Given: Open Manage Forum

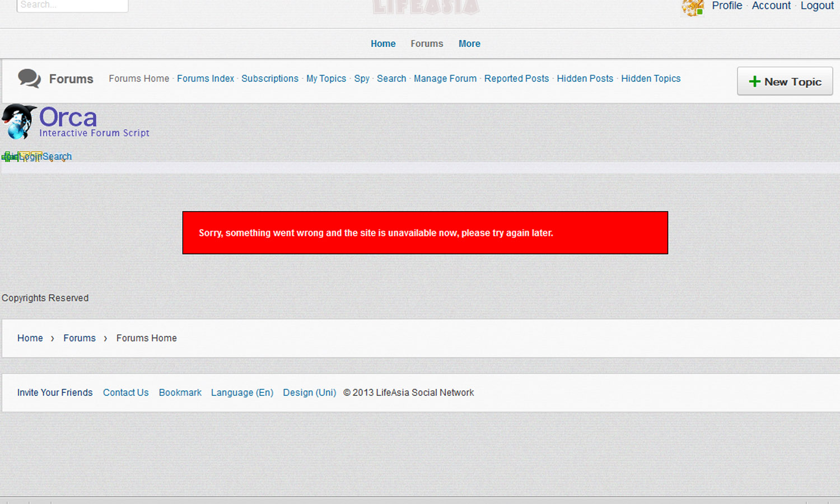Looking at the screenshot, I should pos(445,78).
